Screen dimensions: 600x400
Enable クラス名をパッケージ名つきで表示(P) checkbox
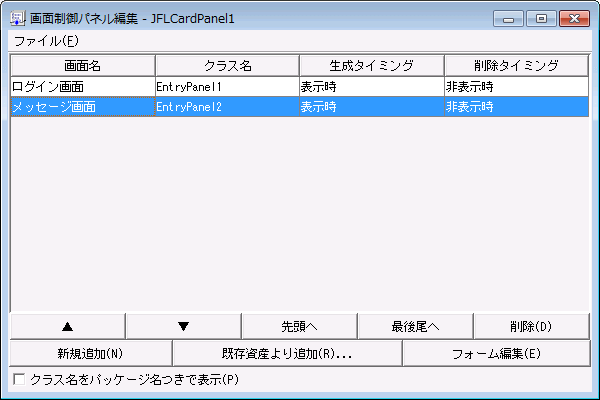pyautogui.click(x=19, y=379)
